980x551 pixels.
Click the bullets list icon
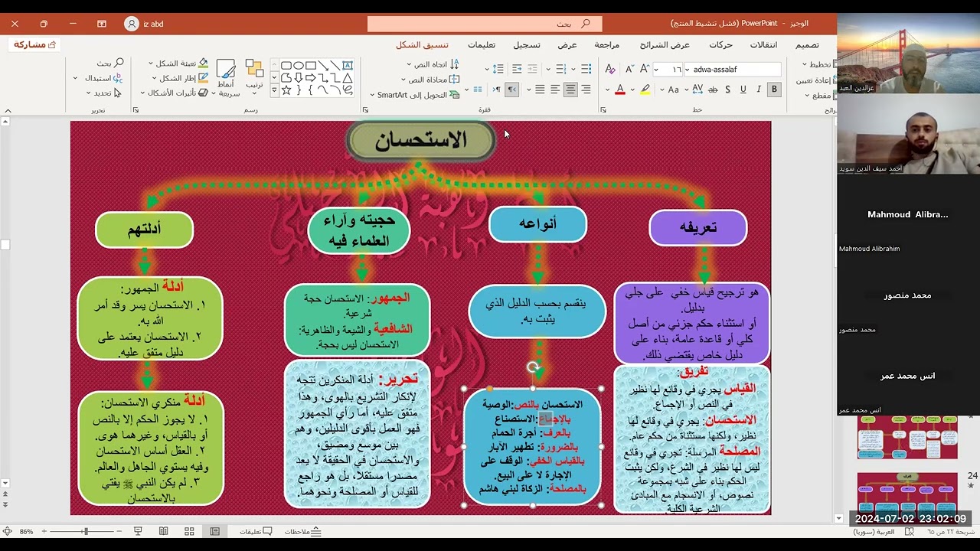point(586,69)
